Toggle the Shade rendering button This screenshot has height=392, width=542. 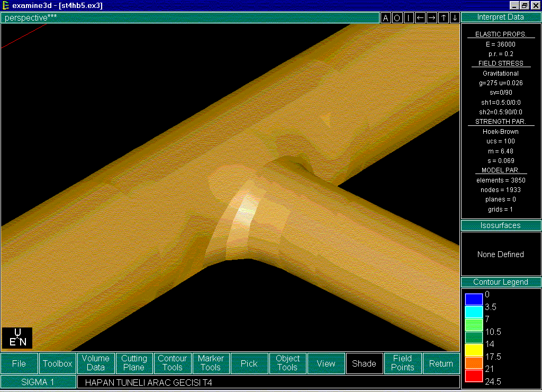pyautogui.click(x=364, y=363)
